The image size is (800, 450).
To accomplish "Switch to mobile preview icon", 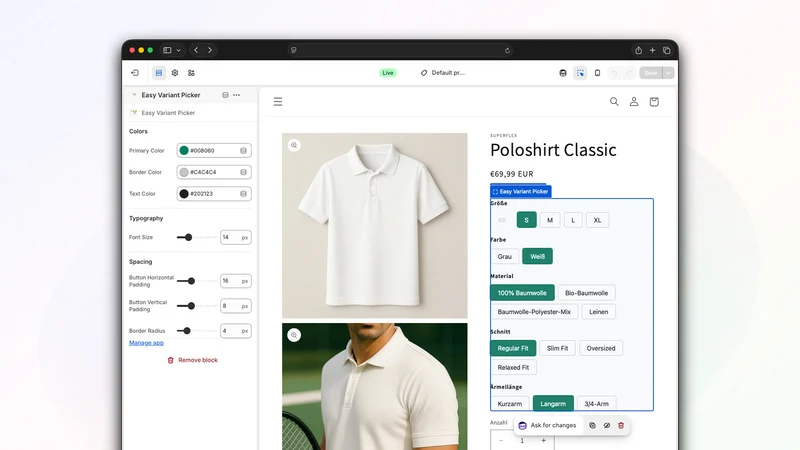I will click(x=597, y=73).
